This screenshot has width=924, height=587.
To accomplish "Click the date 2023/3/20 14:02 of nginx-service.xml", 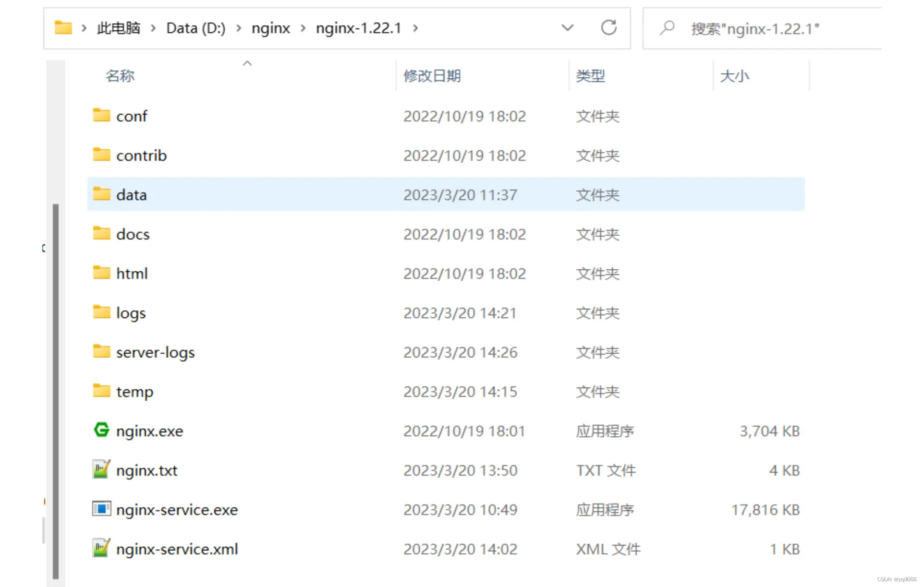I will pos(460,549).
